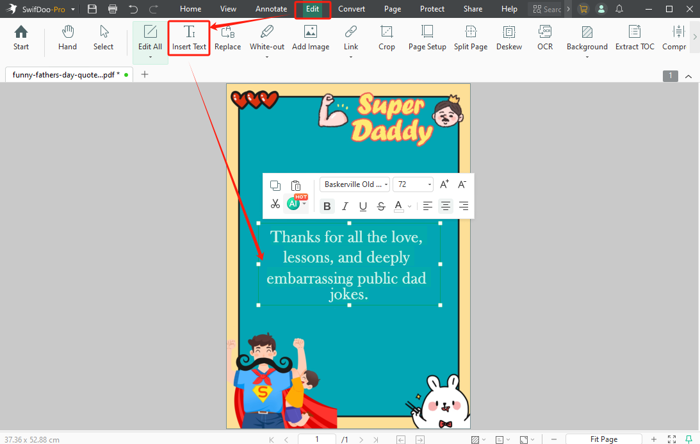
Task: Decrease font size with A- icon
Action: click(462, 184)
